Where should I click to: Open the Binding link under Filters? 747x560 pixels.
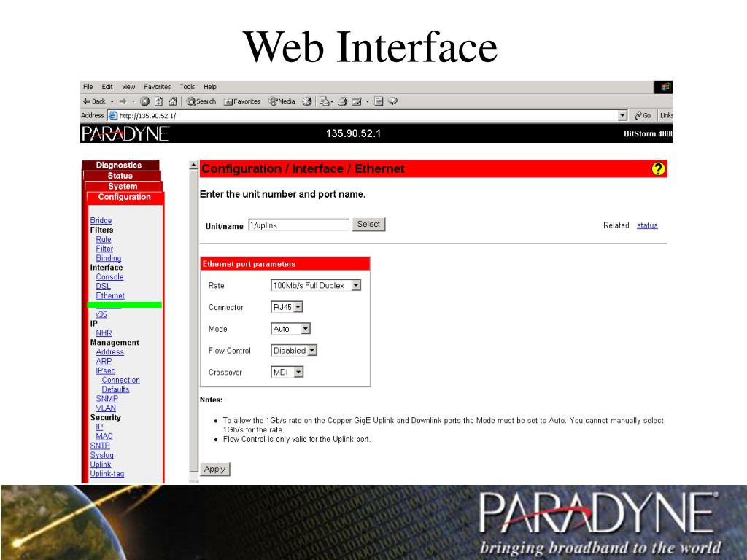click(x=109, y=258)
